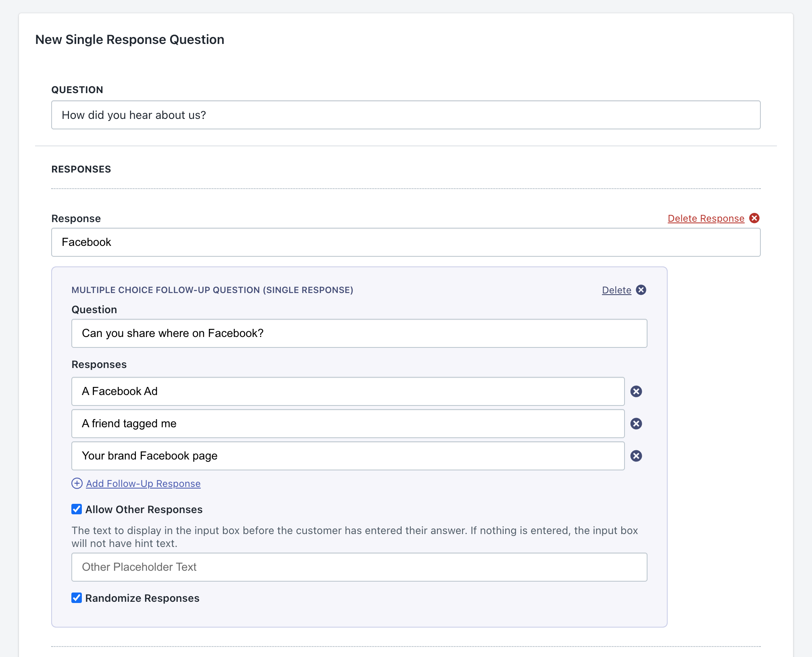Click the Delete Response link
812x657 pixels.
point(706,218)
